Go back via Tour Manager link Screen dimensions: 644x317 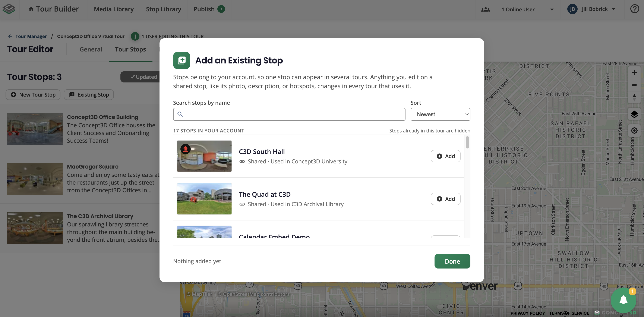click(x=31, y=37)
